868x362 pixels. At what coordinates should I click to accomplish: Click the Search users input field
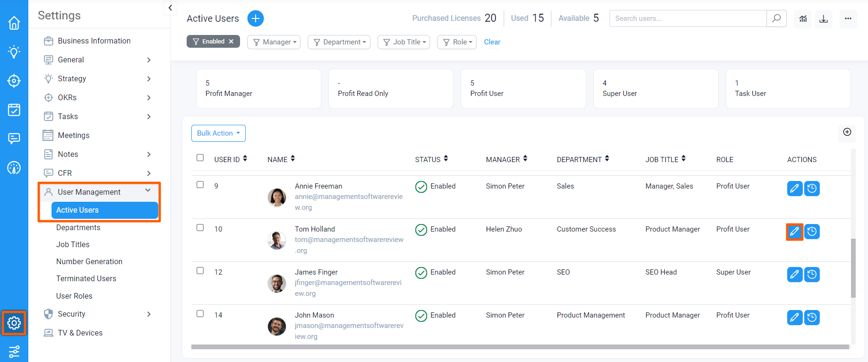[688, 18]
